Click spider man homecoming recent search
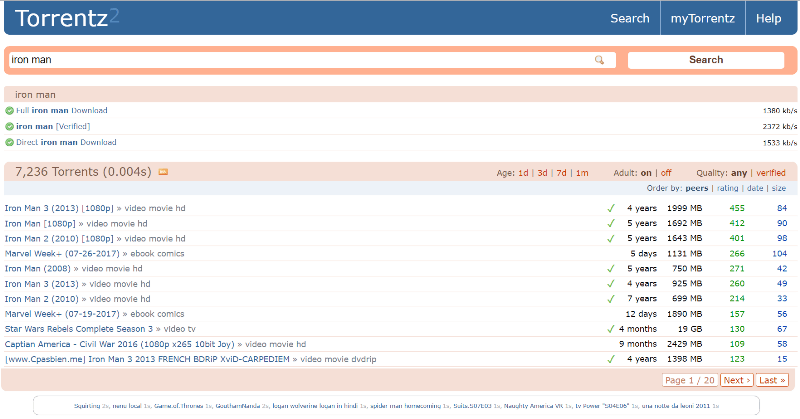 (406, 406)
